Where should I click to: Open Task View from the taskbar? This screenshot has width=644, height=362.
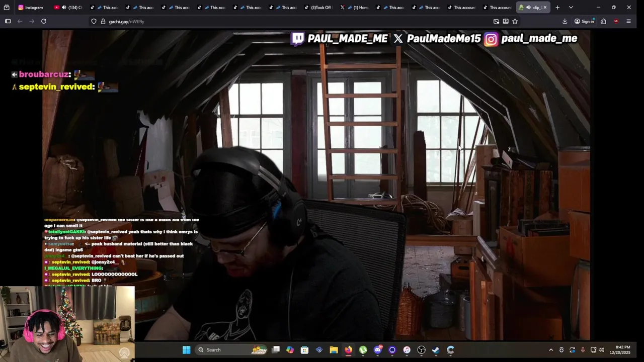(276, 350)
